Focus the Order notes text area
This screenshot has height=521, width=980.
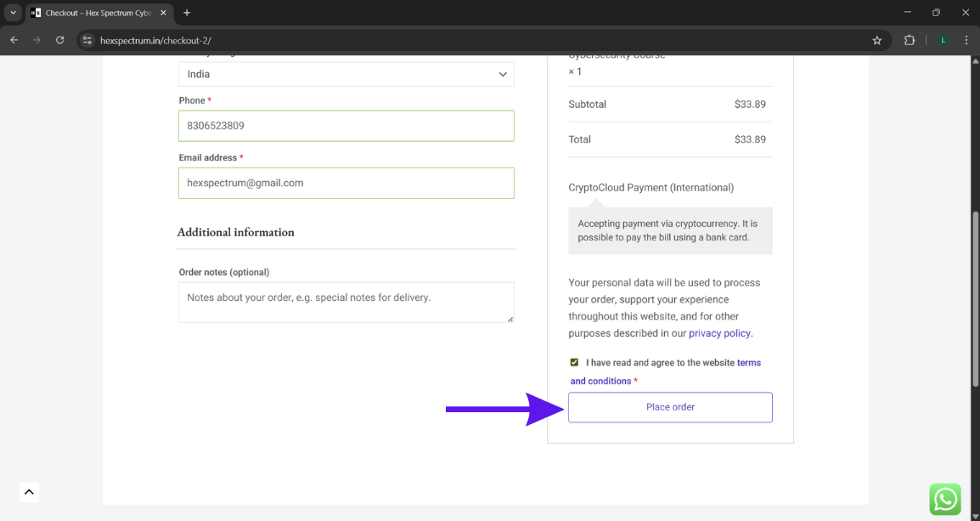coord(346,303)
